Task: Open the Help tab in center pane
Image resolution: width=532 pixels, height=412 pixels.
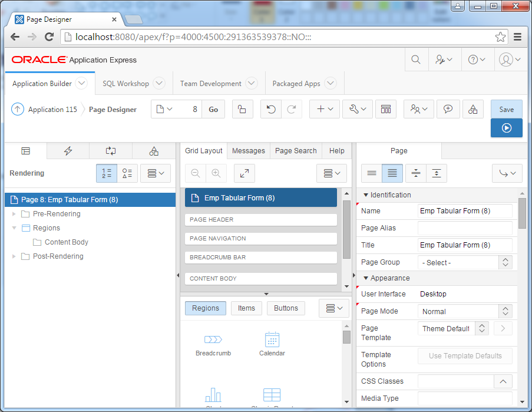Action: 336,151
